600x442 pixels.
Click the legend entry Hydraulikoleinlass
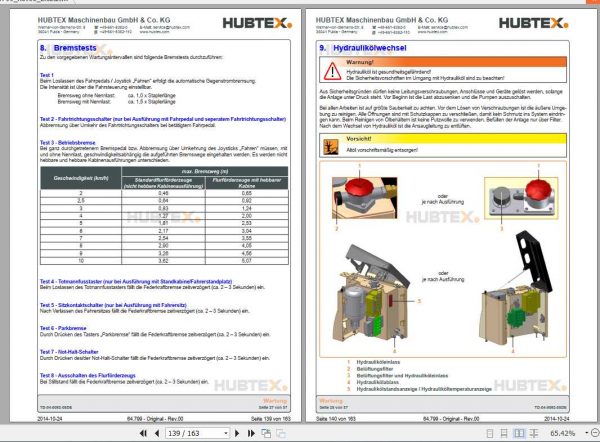[x=378, y=362]
